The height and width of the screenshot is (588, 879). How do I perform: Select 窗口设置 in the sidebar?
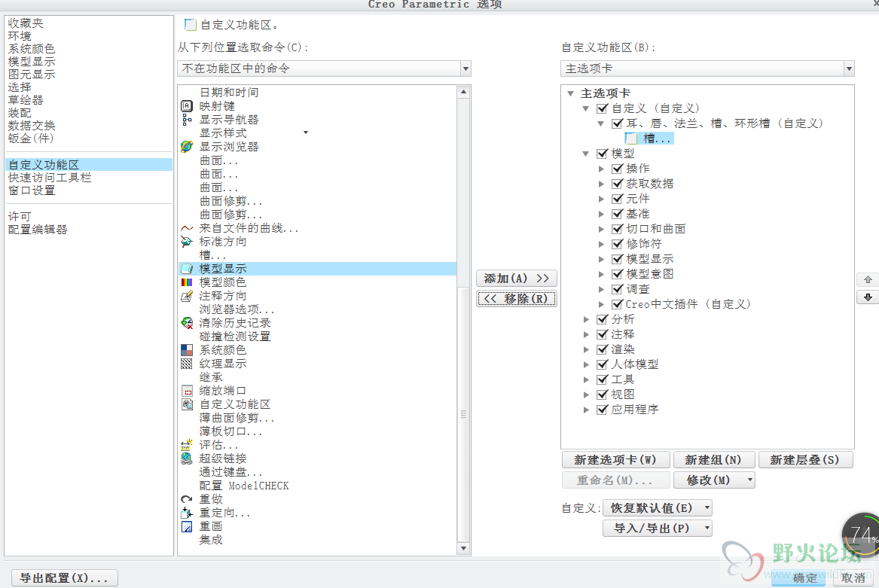(32, 190)
